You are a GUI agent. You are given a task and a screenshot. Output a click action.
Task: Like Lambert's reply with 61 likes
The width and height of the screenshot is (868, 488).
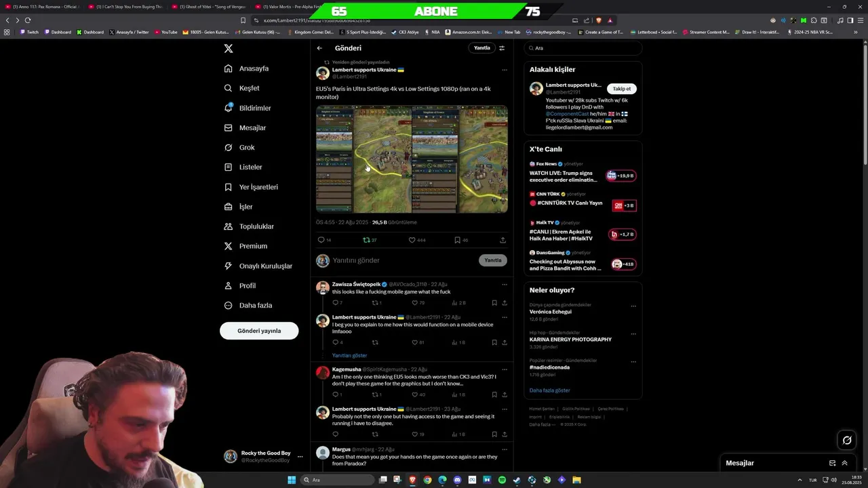tap(417, 342)
